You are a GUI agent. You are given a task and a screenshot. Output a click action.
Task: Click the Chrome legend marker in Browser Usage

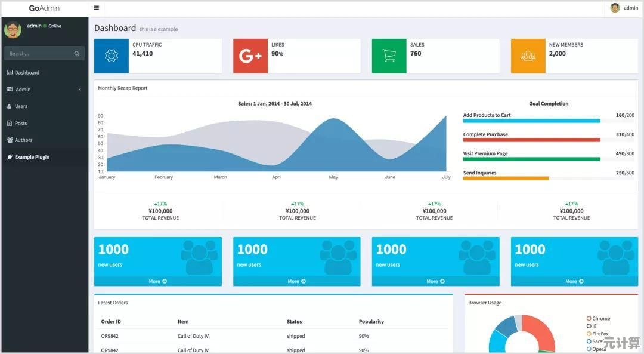pos(589,318)
